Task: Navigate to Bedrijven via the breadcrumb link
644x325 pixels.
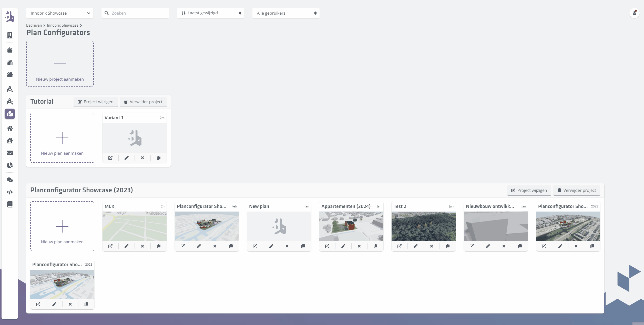Action: (34, 25)
